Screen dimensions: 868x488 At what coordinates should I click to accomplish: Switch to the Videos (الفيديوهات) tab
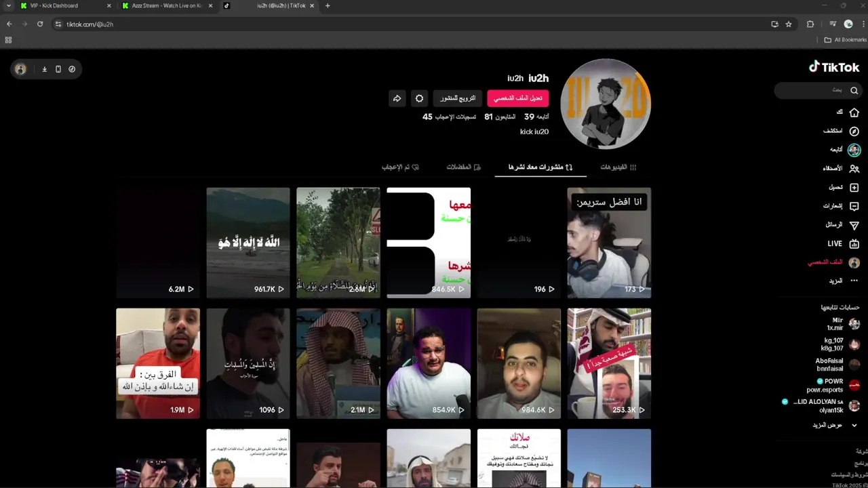click(618, 167)
